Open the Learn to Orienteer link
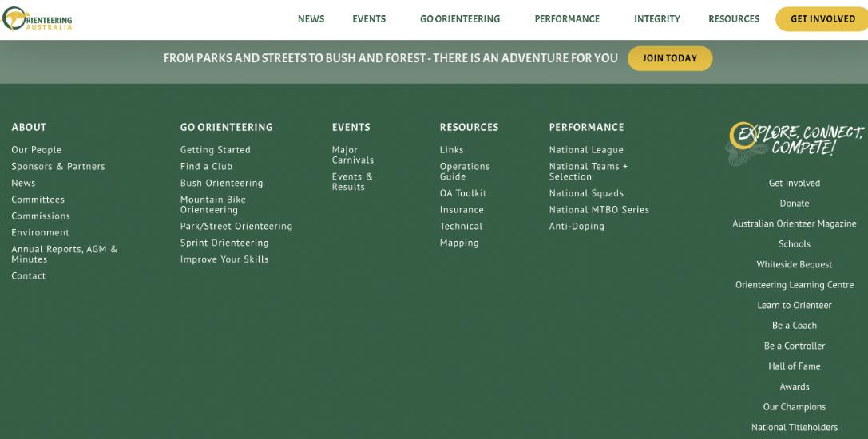 click(x=795, y=306)
